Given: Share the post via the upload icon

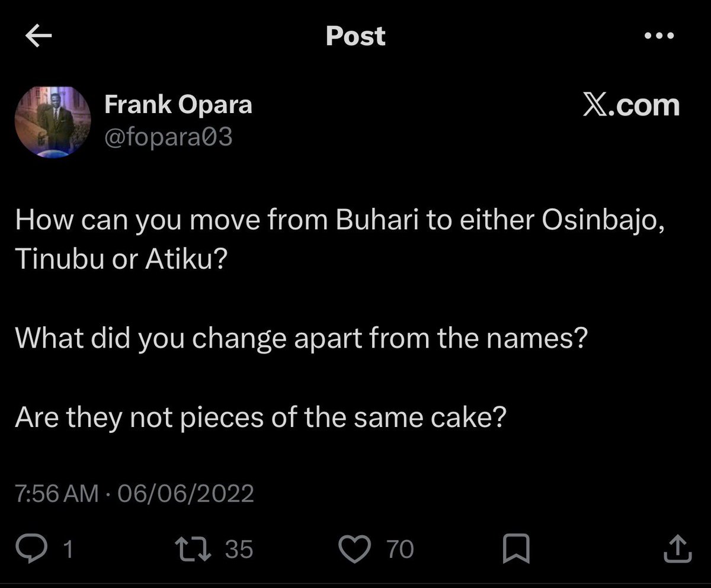Looking at the screenshot, I should [x=678, y=549].
